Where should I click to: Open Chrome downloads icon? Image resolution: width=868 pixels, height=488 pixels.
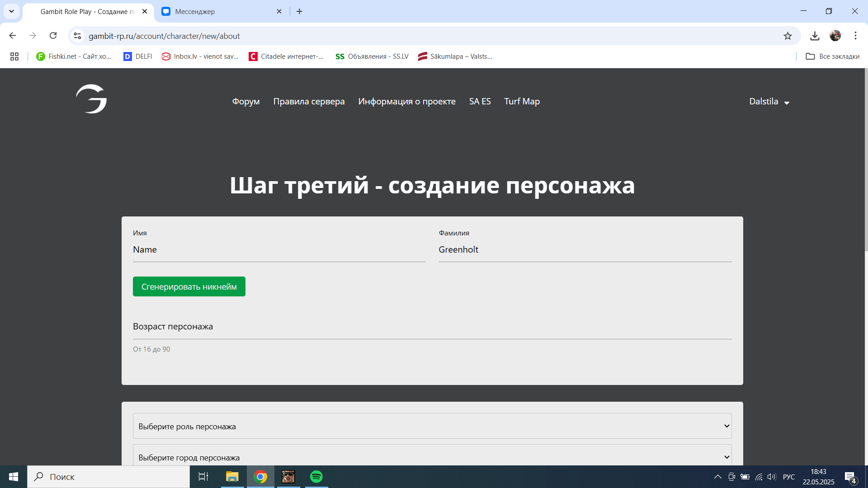[x=815, y=36]
